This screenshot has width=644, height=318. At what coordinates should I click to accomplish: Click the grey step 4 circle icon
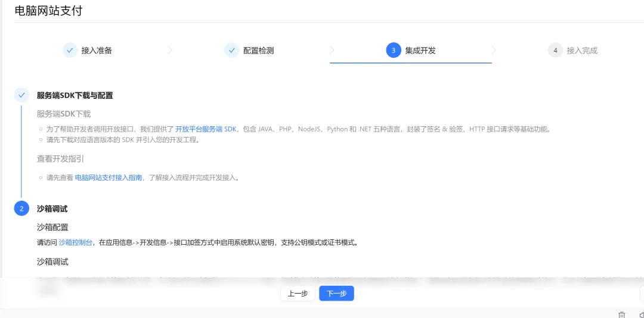pyautogui.click(x=555, y=51)
